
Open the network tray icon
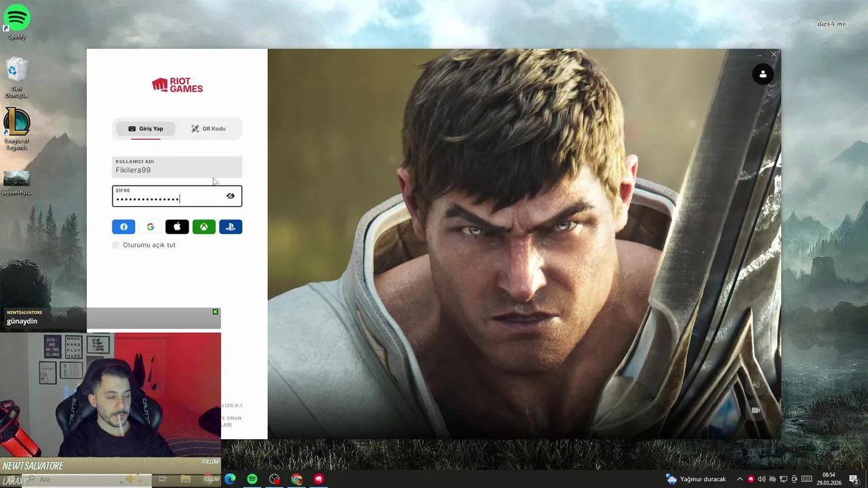(x=783, y=479)
